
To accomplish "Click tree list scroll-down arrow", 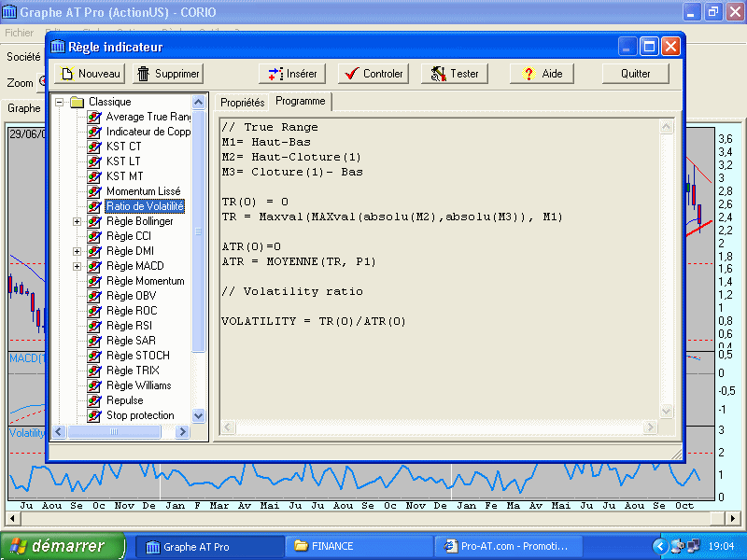I will [199, 415].
